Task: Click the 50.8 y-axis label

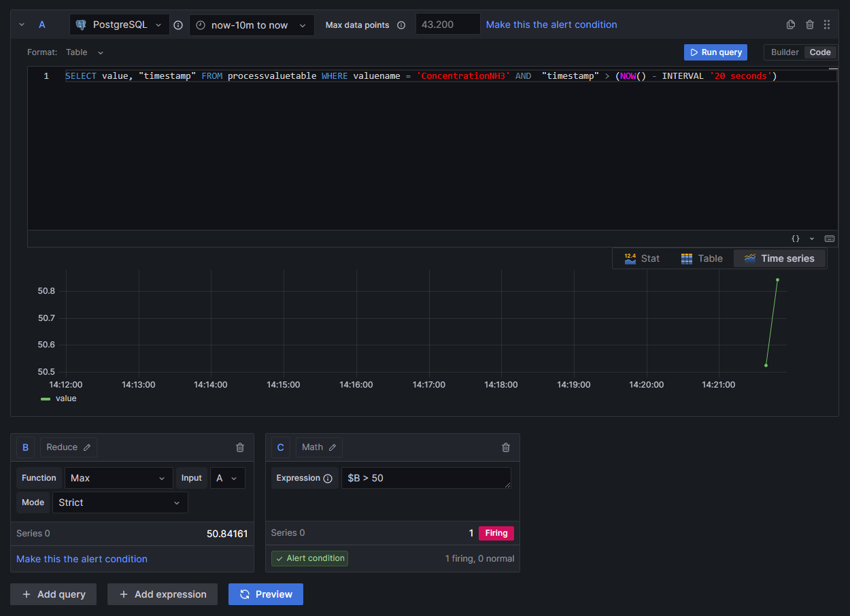Action: tap(46, 291)
